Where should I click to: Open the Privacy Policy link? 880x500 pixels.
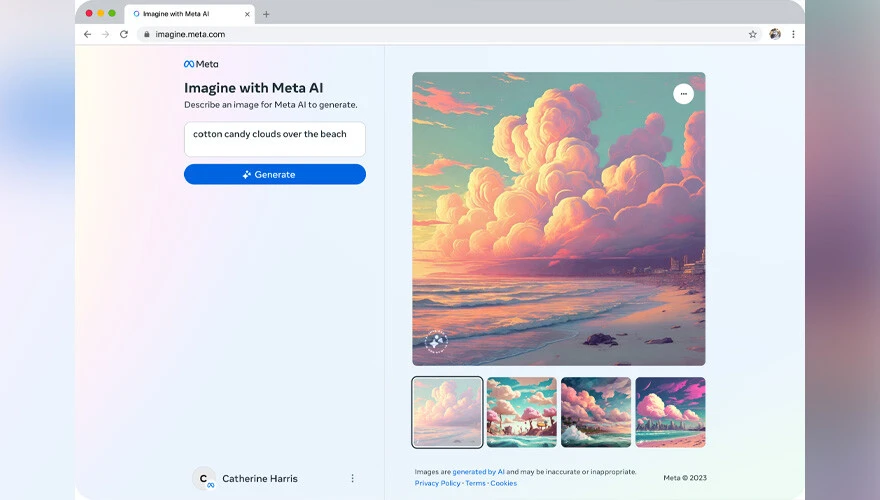(437, 483)
